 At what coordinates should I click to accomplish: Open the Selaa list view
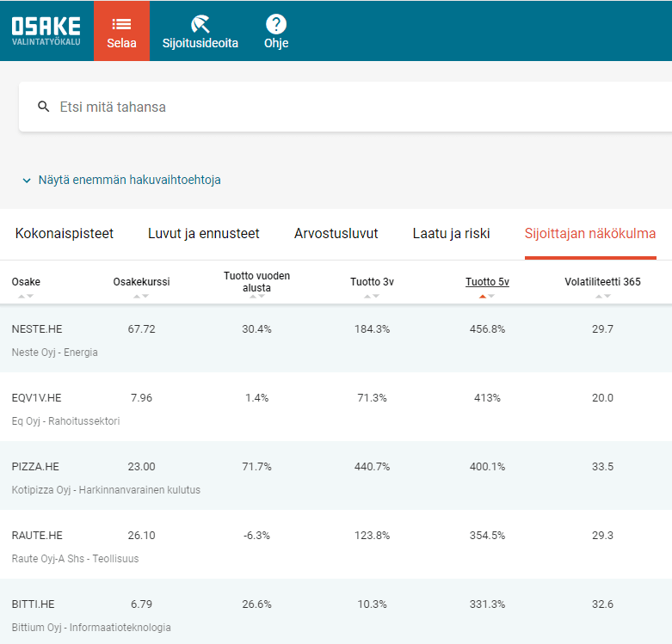[121, 31]
